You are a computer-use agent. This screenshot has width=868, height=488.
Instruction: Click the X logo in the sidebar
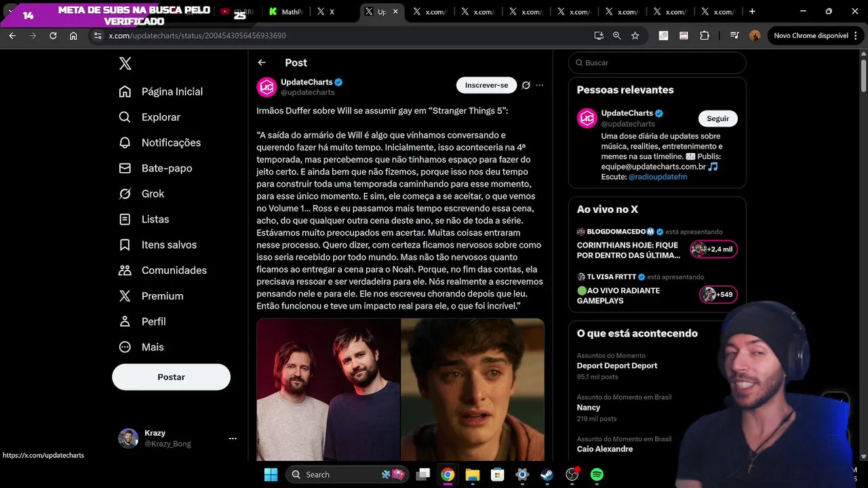125,64
